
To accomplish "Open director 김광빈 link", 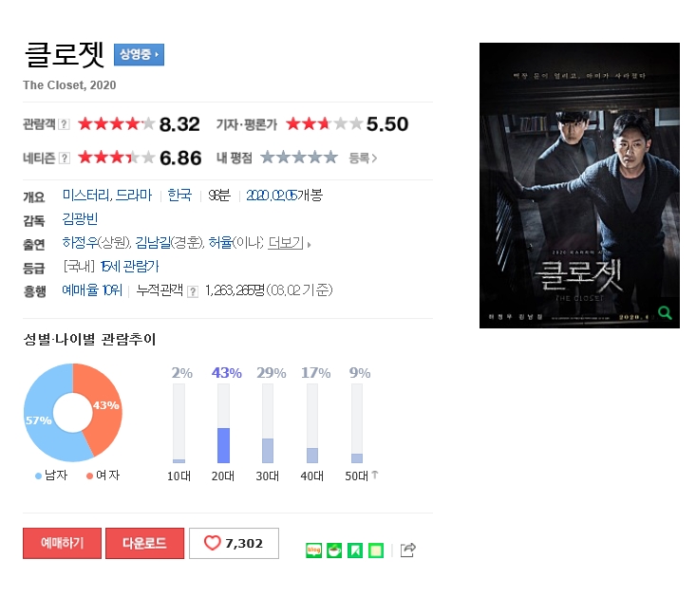I will 80,219.
